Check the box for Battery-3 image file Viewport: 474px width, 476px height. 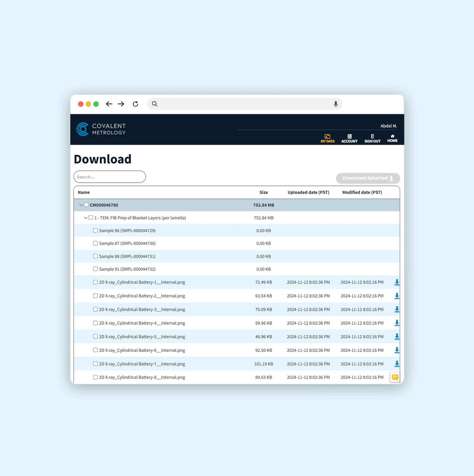[x=95, y=309]
